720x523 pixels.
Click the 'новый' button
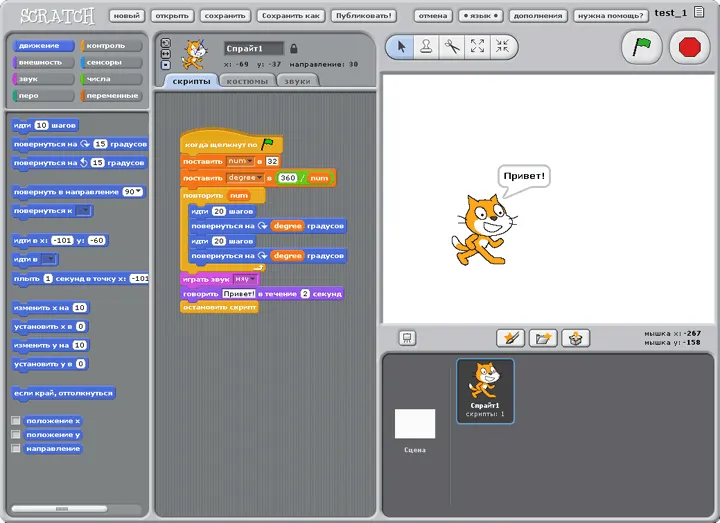pos(127,16)
